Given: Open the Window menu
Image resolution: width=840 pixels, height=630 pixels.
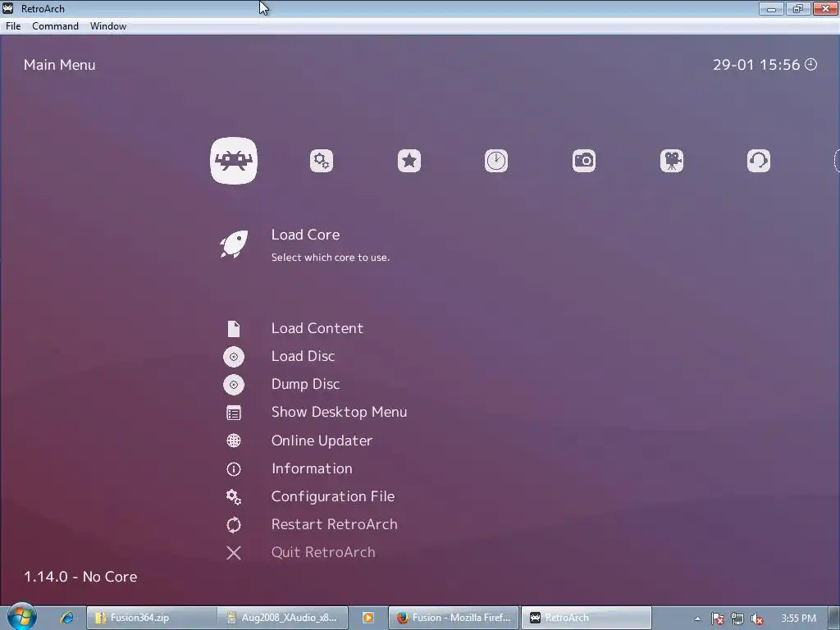Looking at the screenshot, I should coord(108,25).
